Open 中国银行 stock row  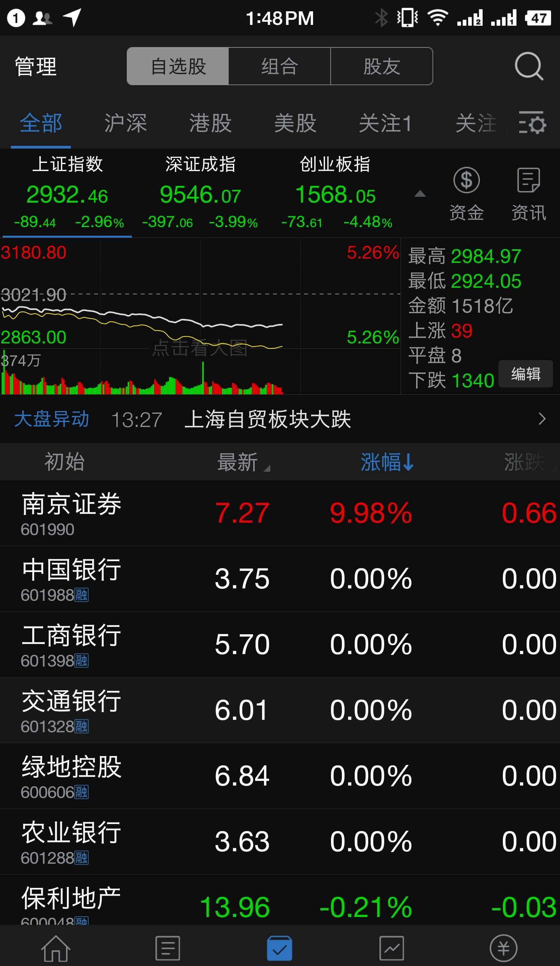tap(280, 579)
